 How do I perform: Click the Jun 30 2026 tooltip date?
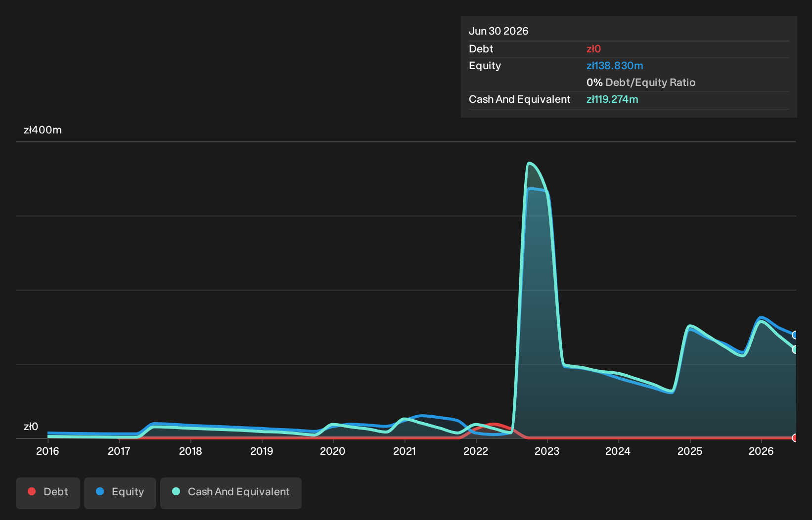[498, 31]
